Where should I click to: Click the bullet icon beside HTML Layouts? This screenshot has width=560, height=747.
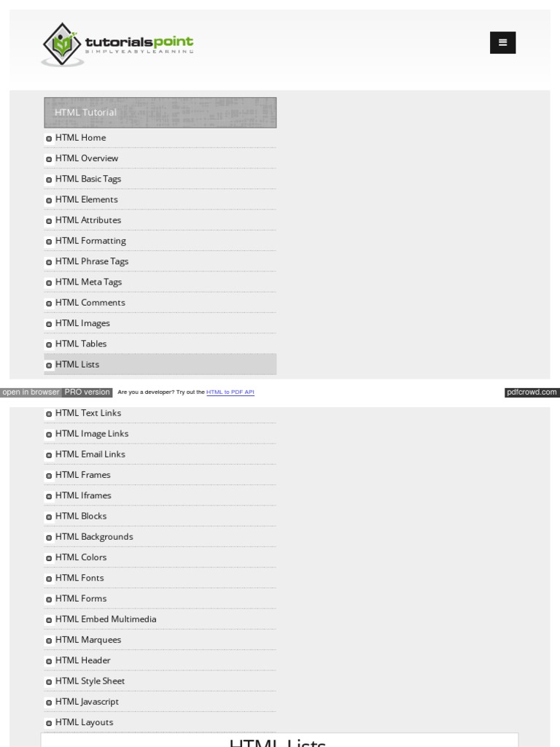(49, 723)
